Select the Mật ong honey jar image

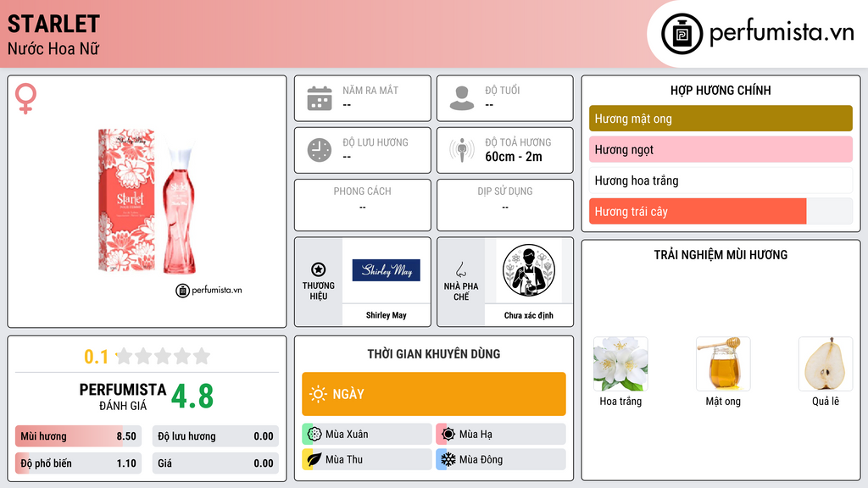pyautogui.click(x=723, y=364)
